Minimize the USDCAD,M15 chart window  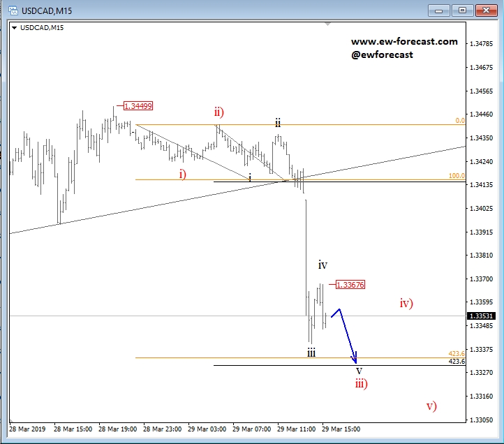coord(439,10)
